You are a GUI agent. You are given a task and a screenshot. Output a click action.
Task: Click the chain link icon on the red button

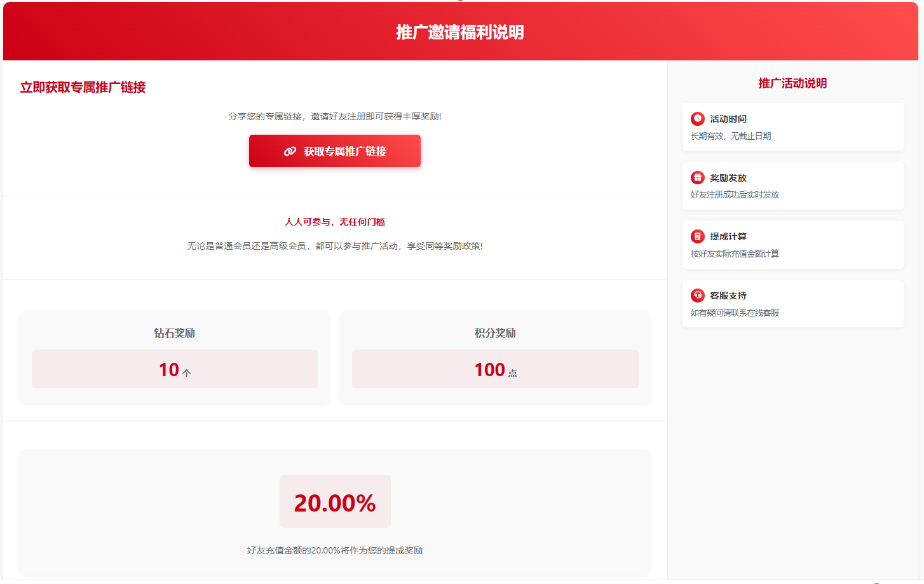coord(290,151)
